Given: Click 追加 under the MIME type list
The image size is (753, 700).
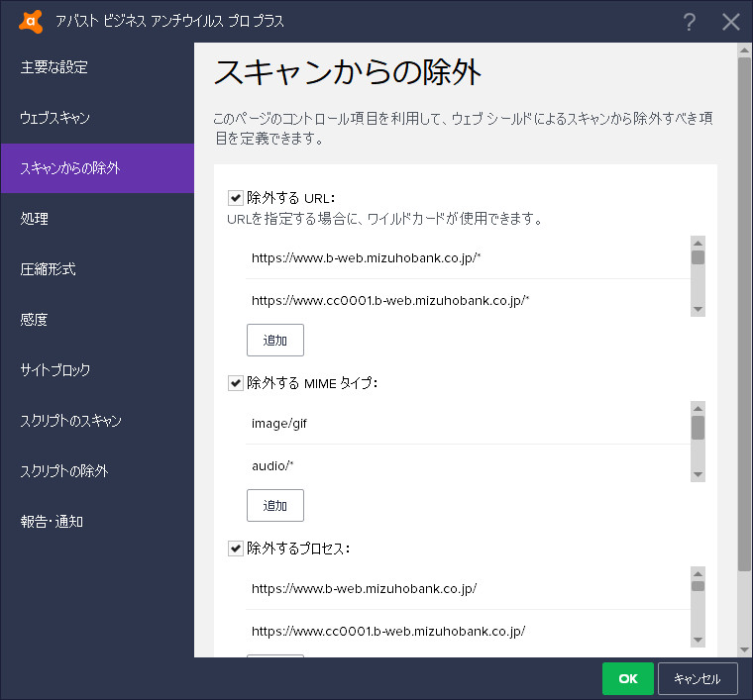Looking at the screenshot, I should tap(275, 505).
